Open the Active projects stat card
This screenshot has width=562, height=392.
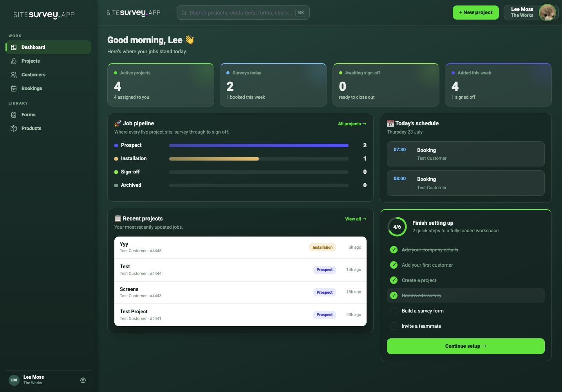[x=161, y=85]
